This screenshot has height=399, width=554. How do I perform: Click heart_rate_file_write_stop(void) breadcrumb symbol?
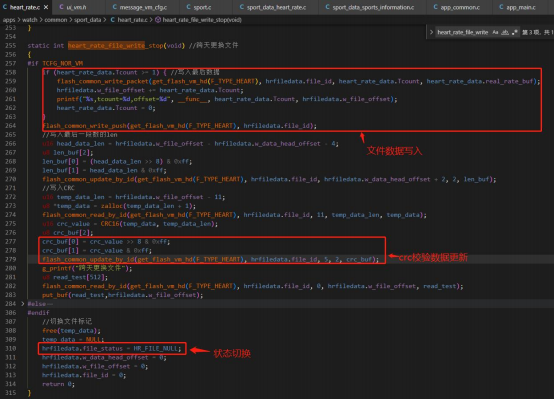202,20
